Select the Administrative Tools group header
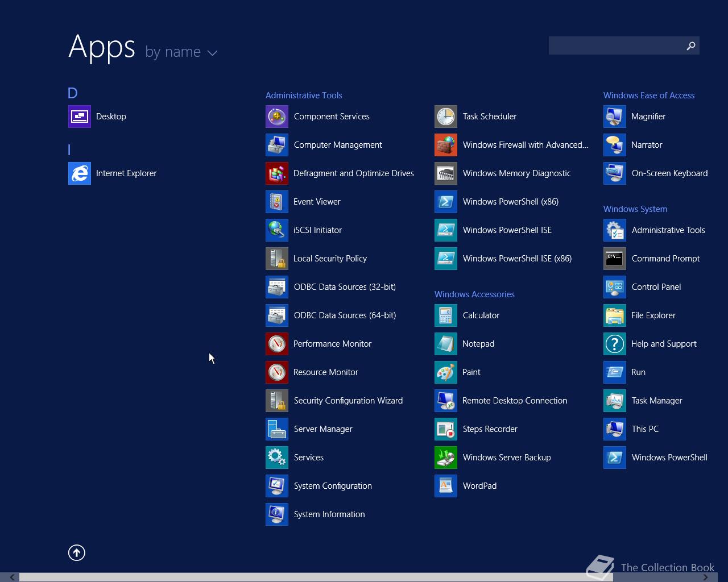Screen dimensions: 728x582 pos(304,95)
